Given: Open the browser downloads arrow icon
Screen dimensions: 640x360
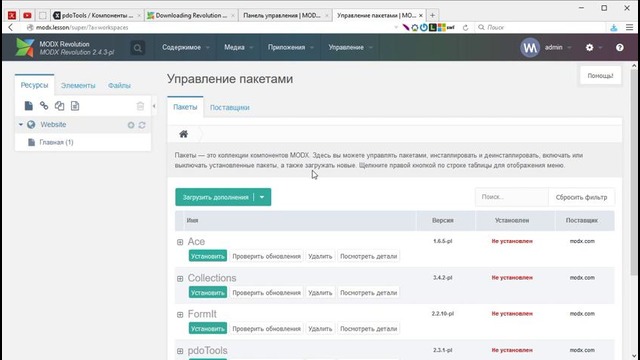Looking at the screenshot, I should [x=613, y=27].
